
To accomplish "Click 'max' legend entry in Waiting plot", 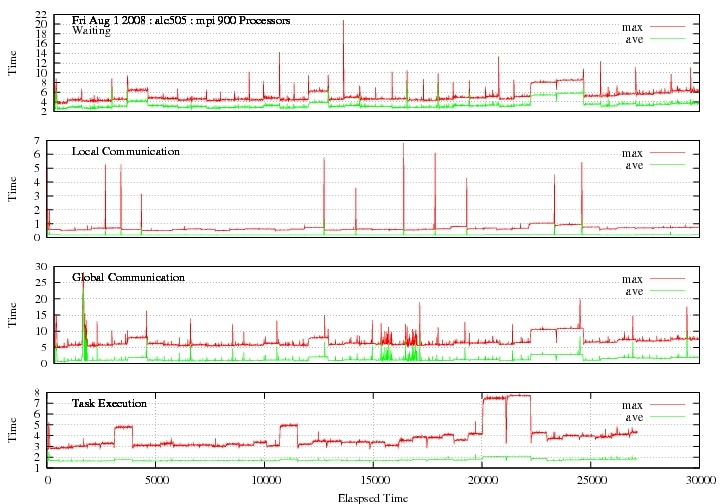I will click(632, 28).
